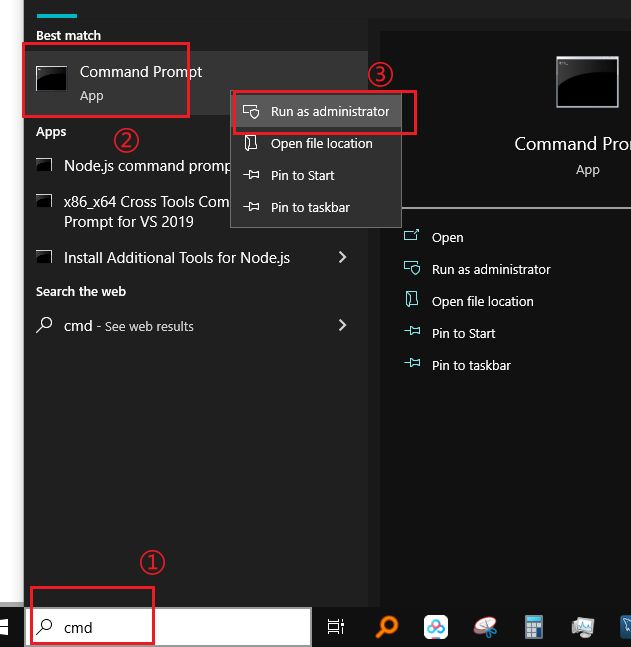Select Run as administrator in context menu
Image resolution: width=631 pixels, height=647 pixels.
click(329, 112)
